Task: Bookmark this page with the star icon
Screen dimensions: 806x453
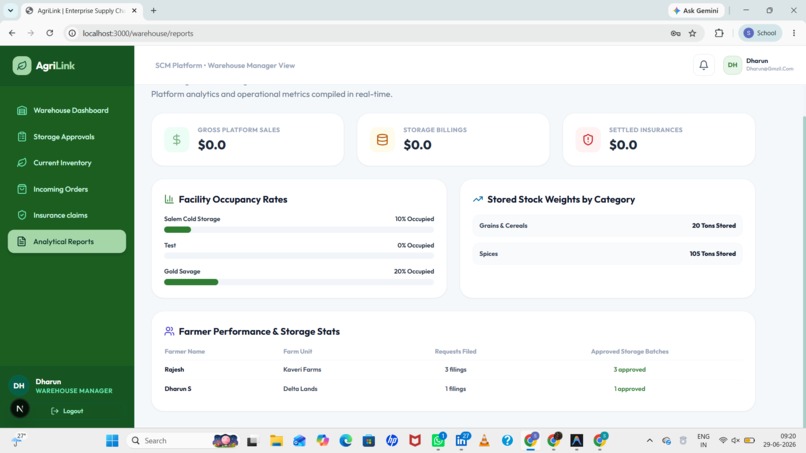Action: 692,33
